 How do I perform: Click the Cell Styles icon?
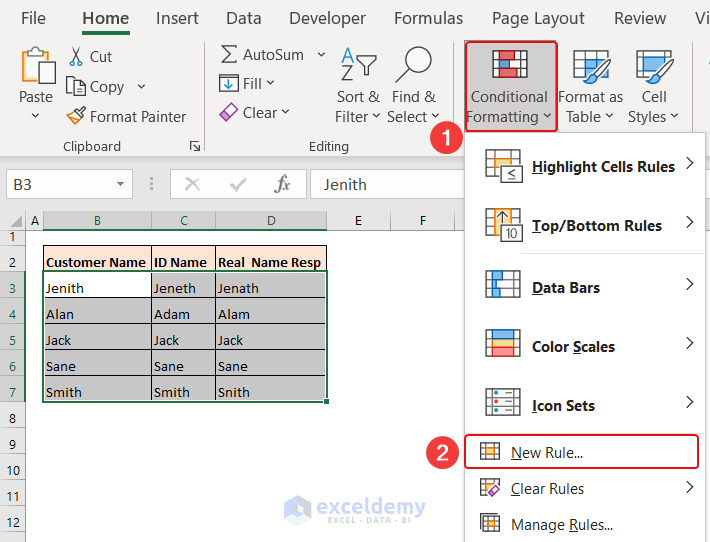[x=654, y=67]
